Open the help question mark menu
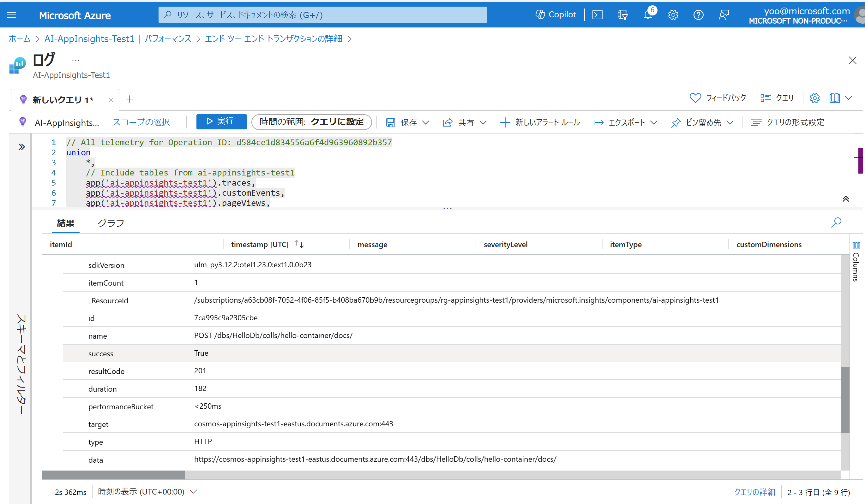Screen dimensions: 865x504 (x=699, y=15)
